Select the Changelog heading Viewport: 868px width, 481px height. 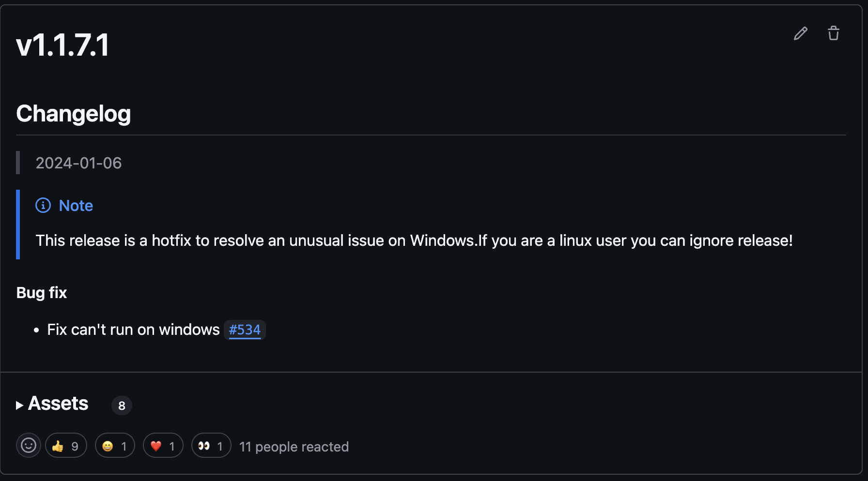pyautogui.click(x=73, y=114)
